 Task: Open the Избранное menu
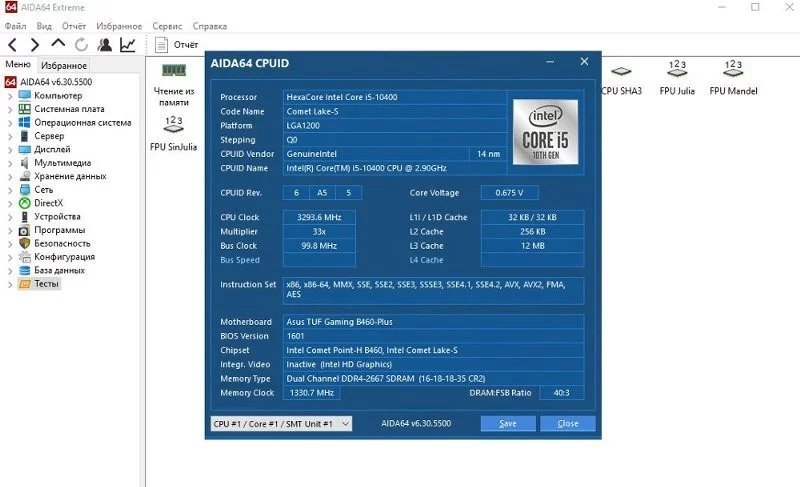119,26
